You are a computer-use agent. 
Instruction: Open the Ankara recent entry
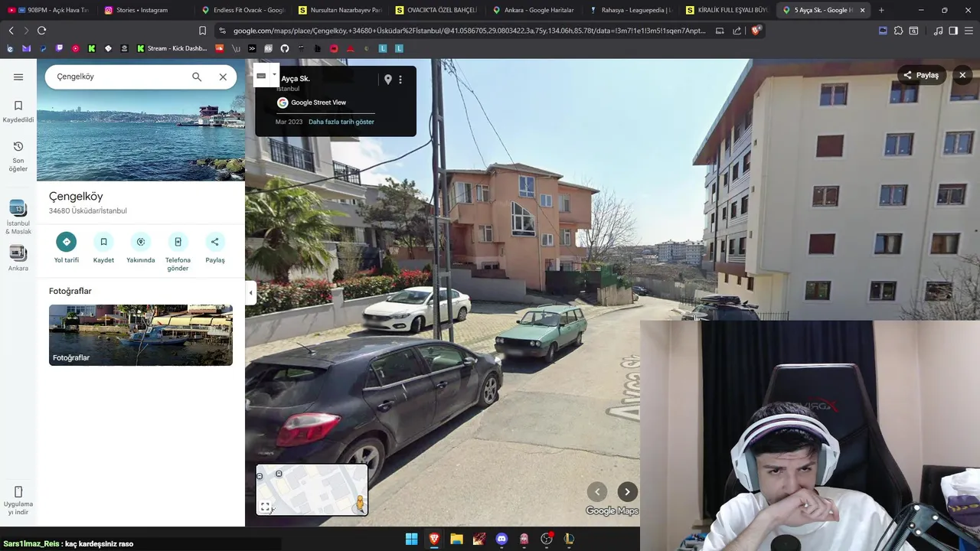coord(18,258)
